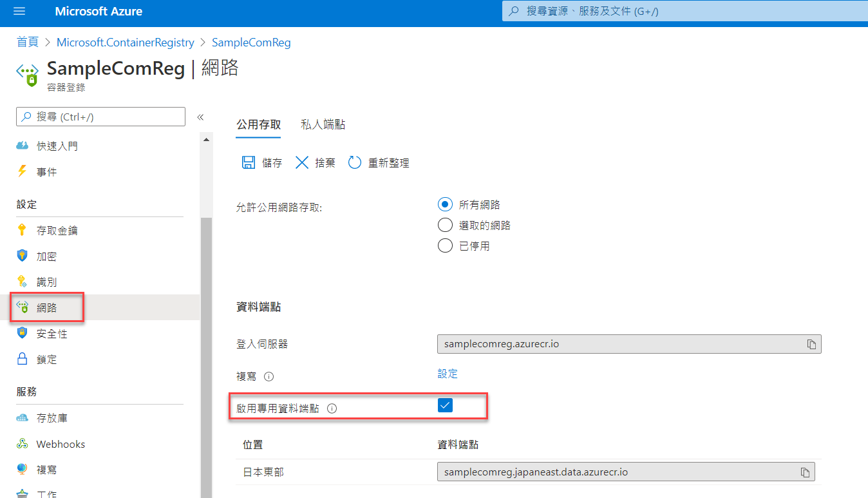Click the Webhooks icon
Screen dimensions: 868x498
click(23, 444)
